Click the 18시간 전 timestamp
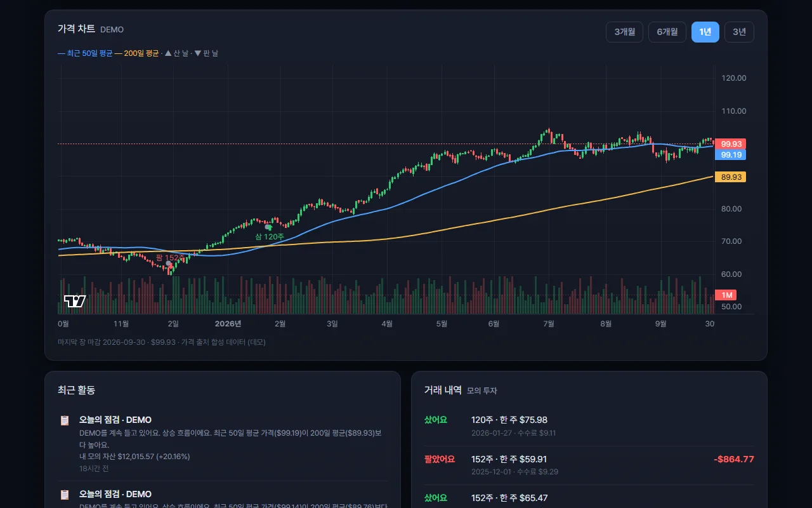This screenshot has width=812, height=508. (94, 469)
